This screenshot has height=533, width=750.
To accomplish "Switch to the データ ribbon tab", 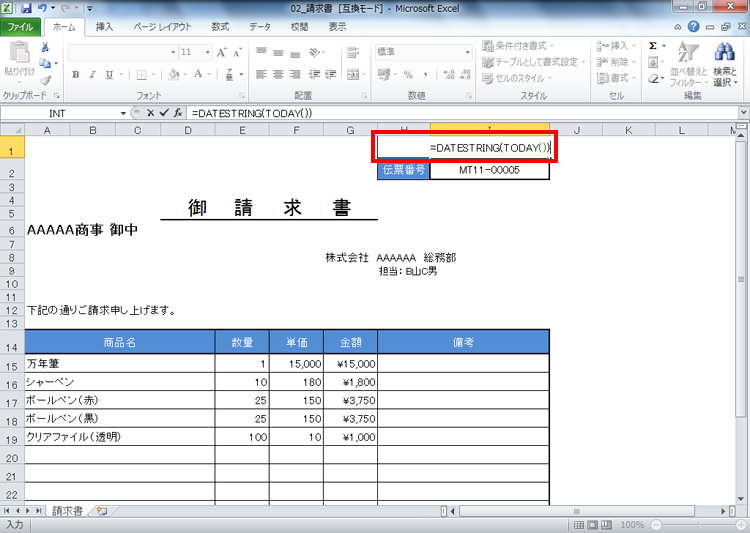I will [260, 27].
